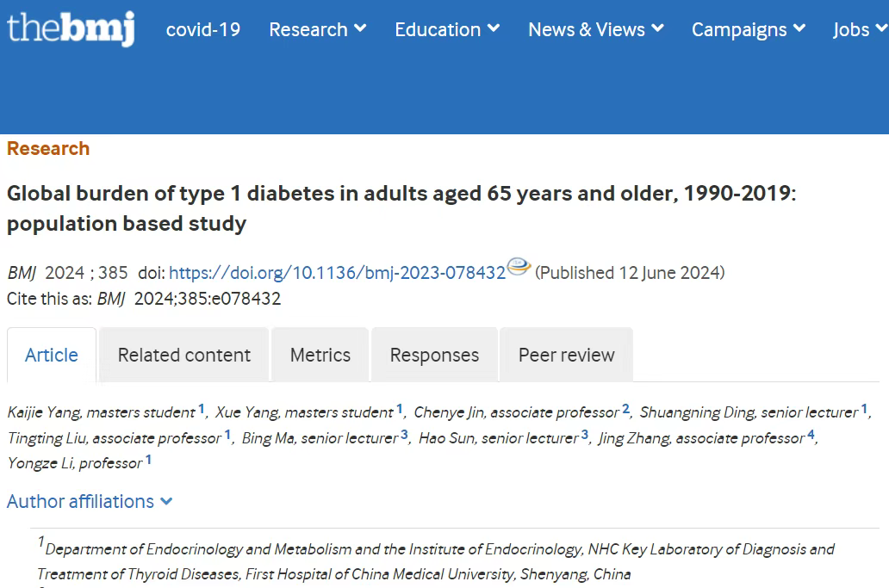The image size is (889, 588).
Task: Click affiliation superscript 3 after Bing Ma
Action: [404, 435]
